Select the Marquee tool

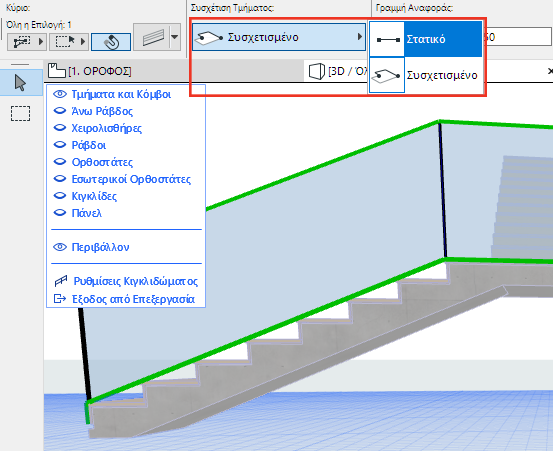tap(20, 114)
